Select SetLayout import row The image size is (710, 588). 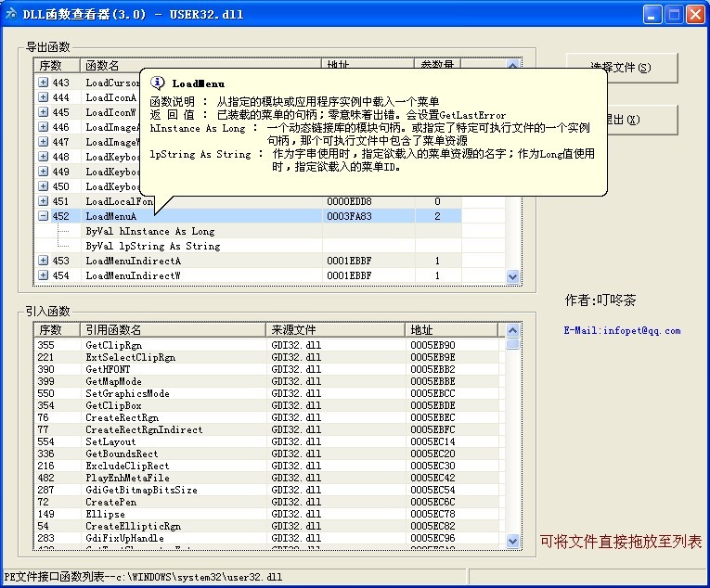(x=268, y=441)
